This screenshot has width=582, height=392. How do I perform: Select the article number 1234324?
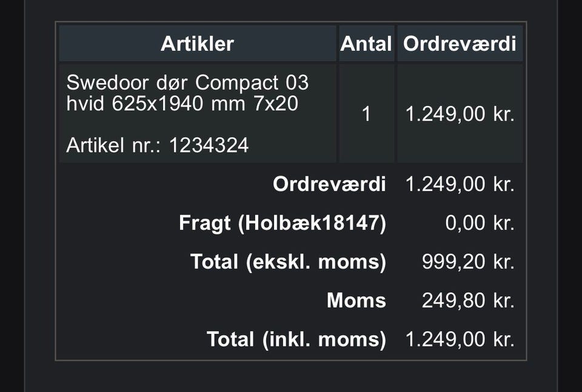[209, 145]
